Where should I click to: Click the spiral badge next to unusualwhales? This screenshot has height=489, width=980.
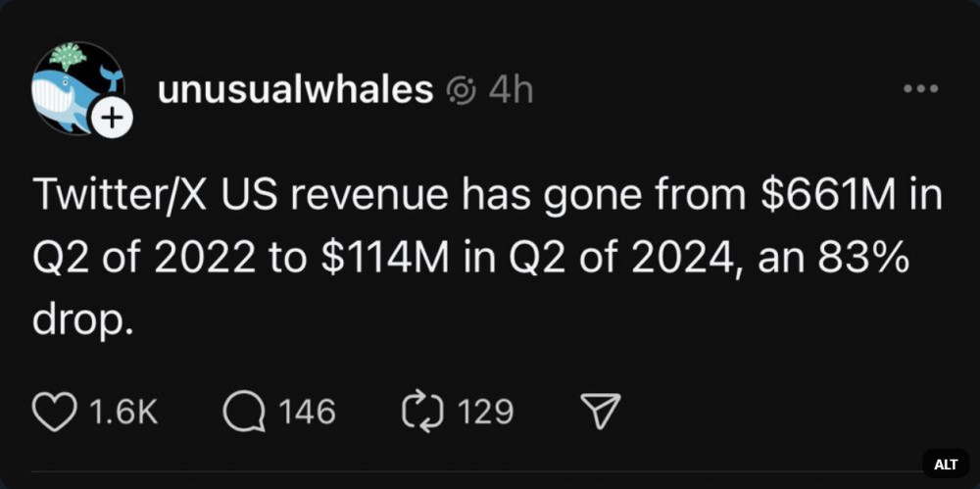pos(461,91)
